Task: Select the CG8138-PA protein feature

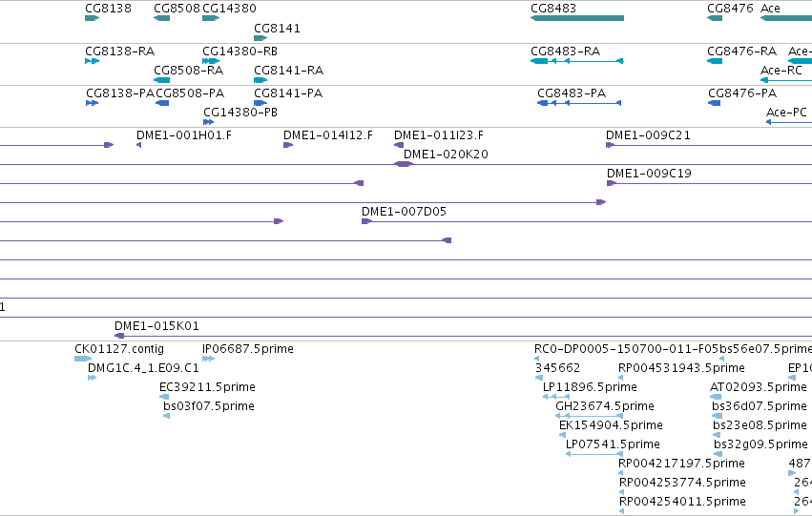Action: (93, 103)
